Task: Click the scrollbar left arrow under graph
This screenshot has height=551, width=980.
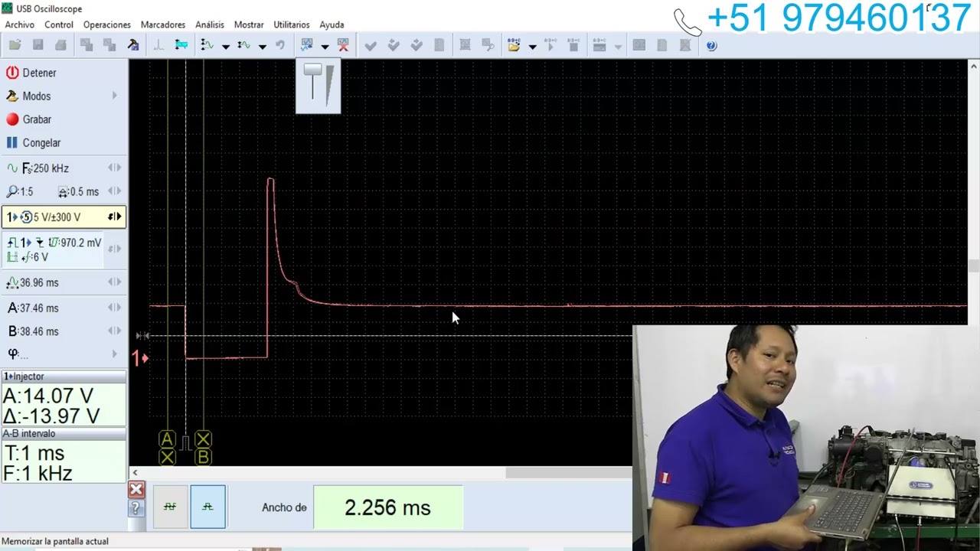Action: pyautogui.click(x=135, y=473)
